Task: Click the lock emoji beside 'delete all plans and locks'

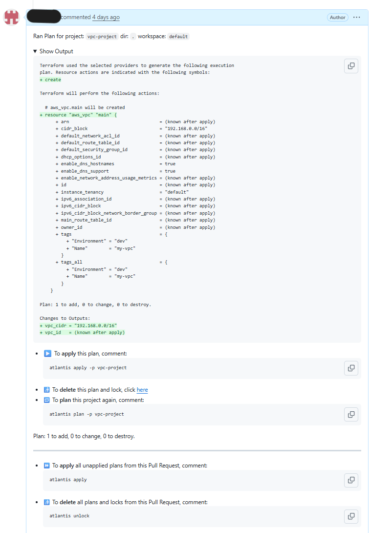Action: pos(47,502)
